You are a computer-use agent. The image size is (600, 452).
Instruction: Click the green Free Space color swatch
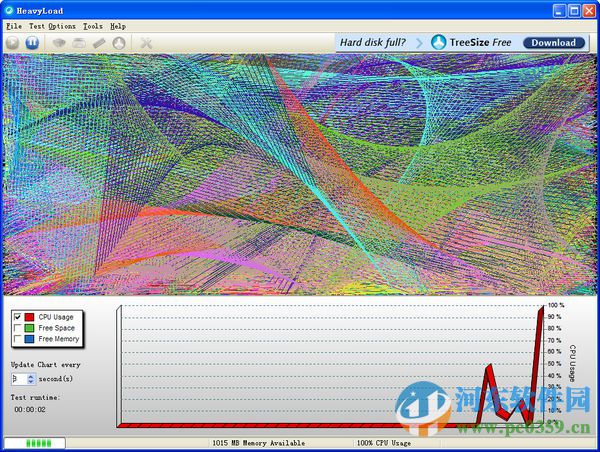tap(29, 328)
